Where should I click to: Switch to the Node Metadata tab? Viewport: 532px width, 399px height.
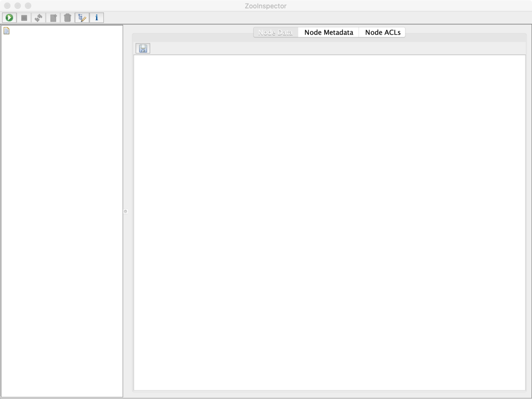[329, 33]
